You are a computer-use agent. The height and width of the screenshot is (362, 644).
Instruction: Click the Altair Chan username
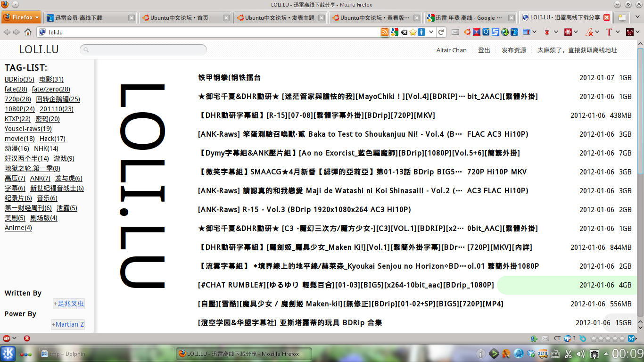452,50
